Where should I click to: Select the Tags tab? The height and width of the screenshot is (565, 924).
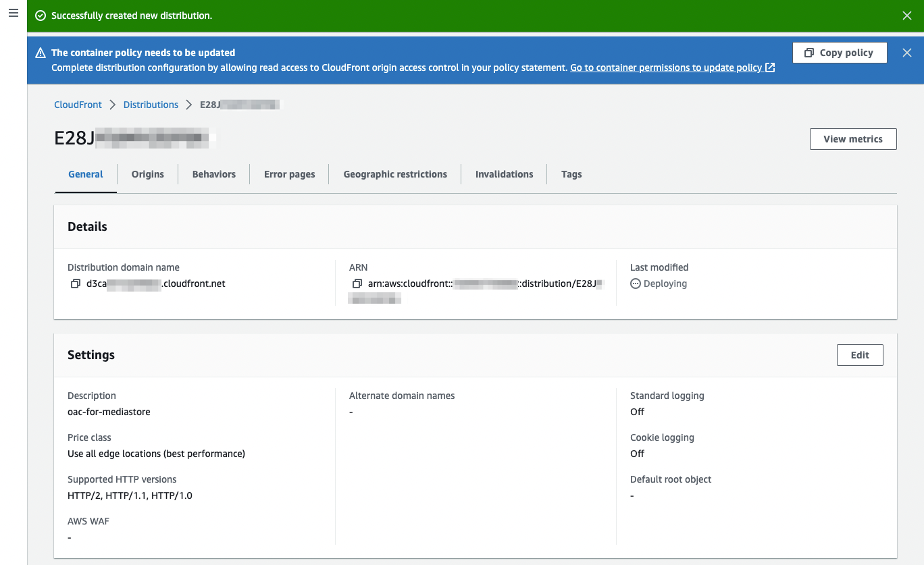tap(571, 174)
